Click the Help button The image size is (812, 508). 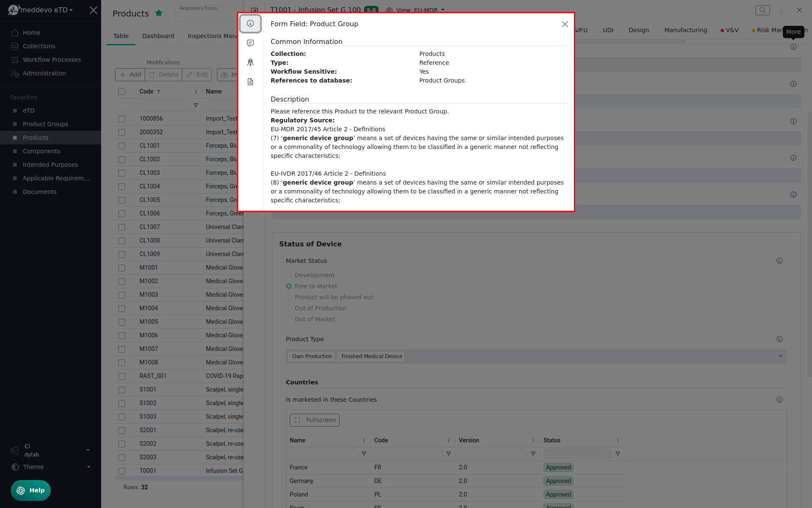(30, 490)
